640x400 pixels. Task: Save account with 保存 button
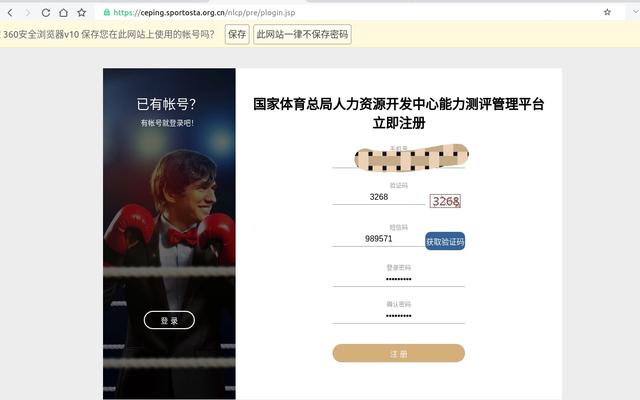tap(237, 34)
